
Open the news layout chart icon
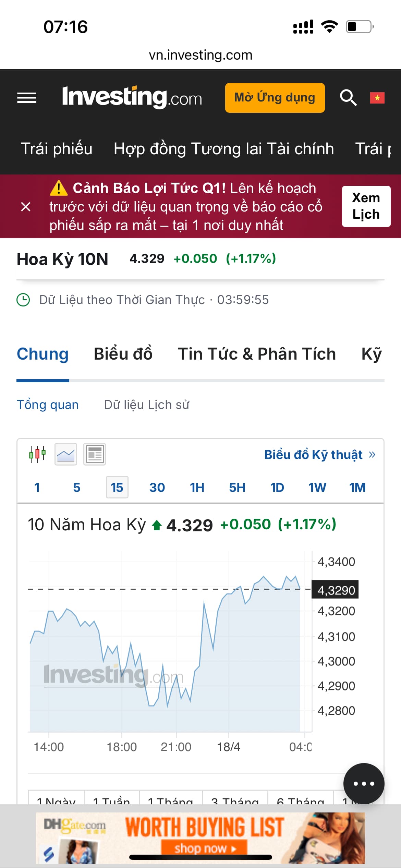95,454
